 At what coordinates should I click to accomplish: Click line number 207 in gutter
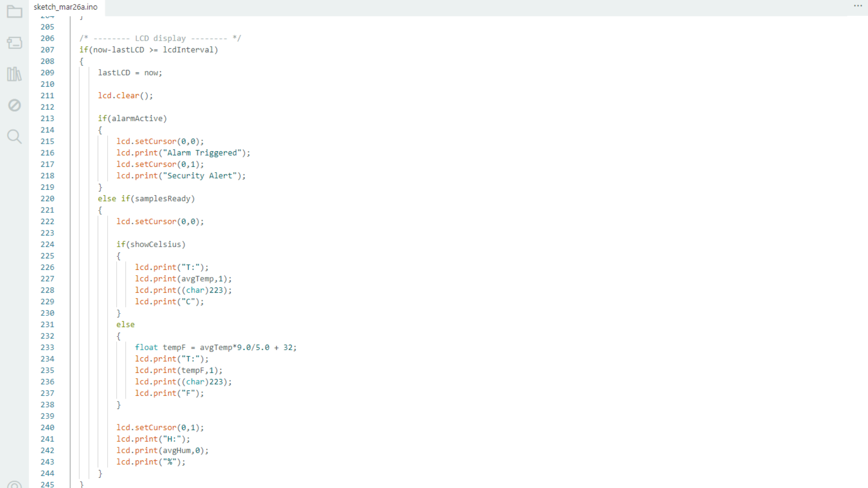point(47,50)
